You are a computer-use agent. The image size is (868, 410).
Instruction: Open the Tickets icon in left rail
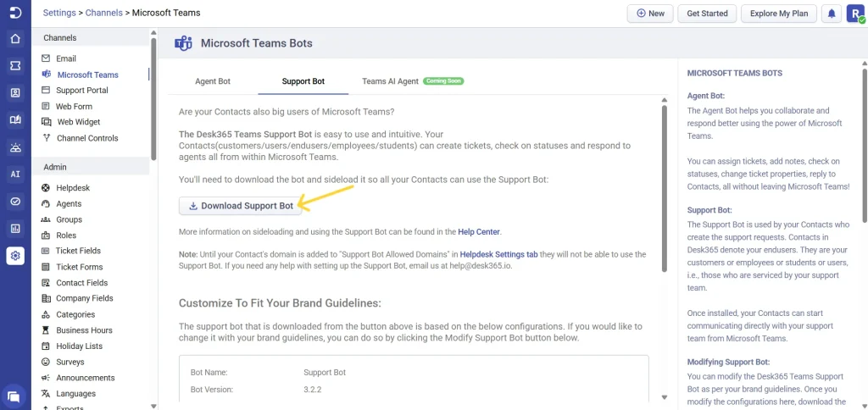pyautogui.click(x=15, y=66)
